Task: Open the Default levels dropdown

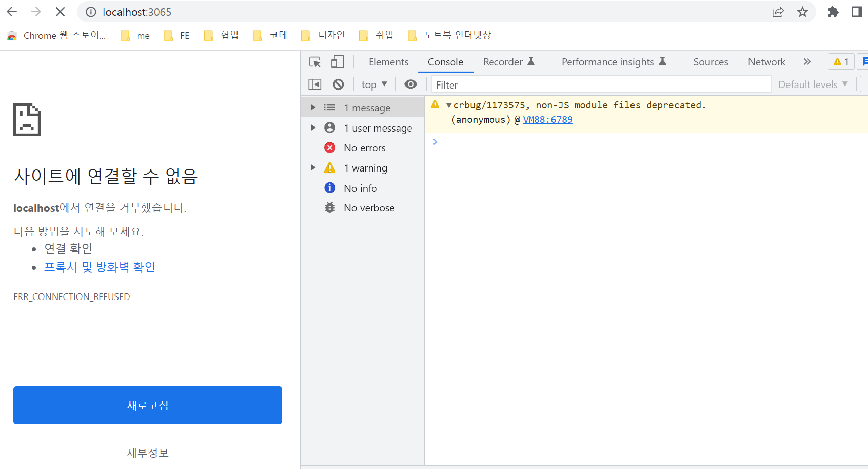Action: click(813, 84)
